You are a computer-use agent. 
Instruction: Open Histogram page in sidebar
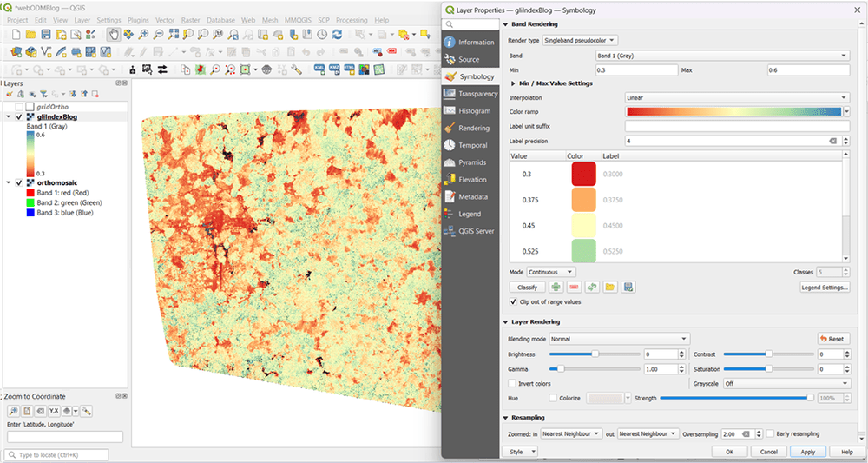click(x=473, y=111)
